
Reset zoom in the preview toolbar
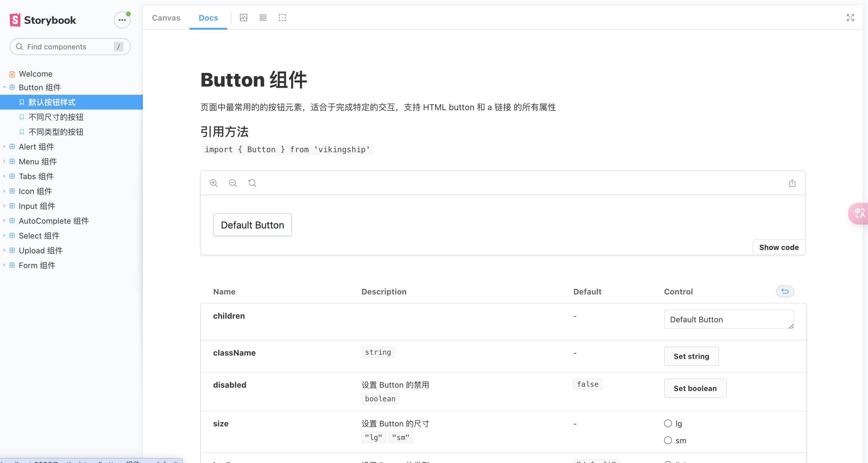[x=252, y=183]
